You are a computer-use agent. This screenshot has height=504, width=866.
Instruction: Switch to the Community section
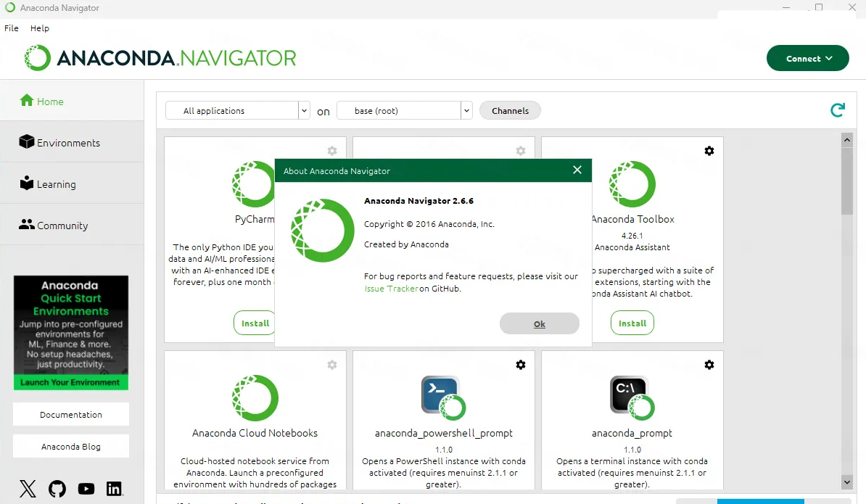72,226
